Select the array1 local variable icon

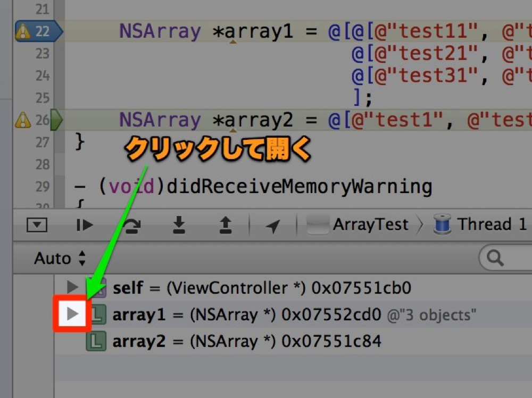pyautogui.click(x=98, y=314)
